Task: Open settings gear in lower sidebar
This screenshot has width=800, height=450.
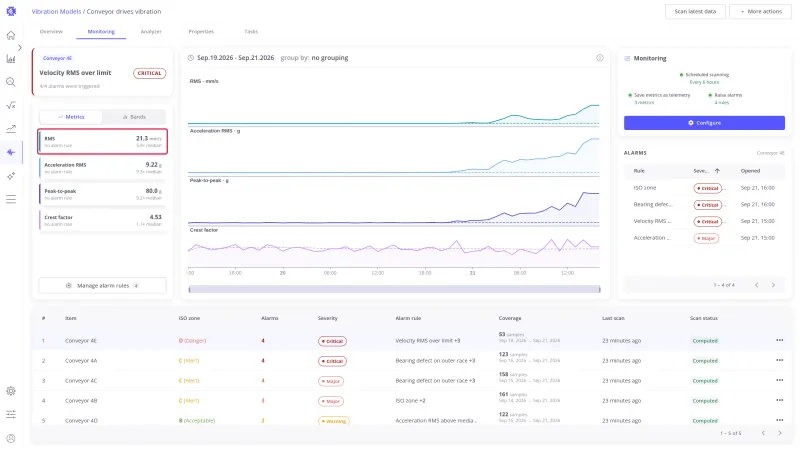Action: (x=11, y=391)
